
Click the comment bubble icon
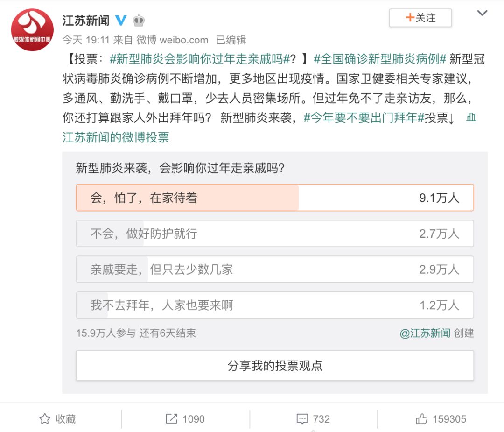pos(302,419)
